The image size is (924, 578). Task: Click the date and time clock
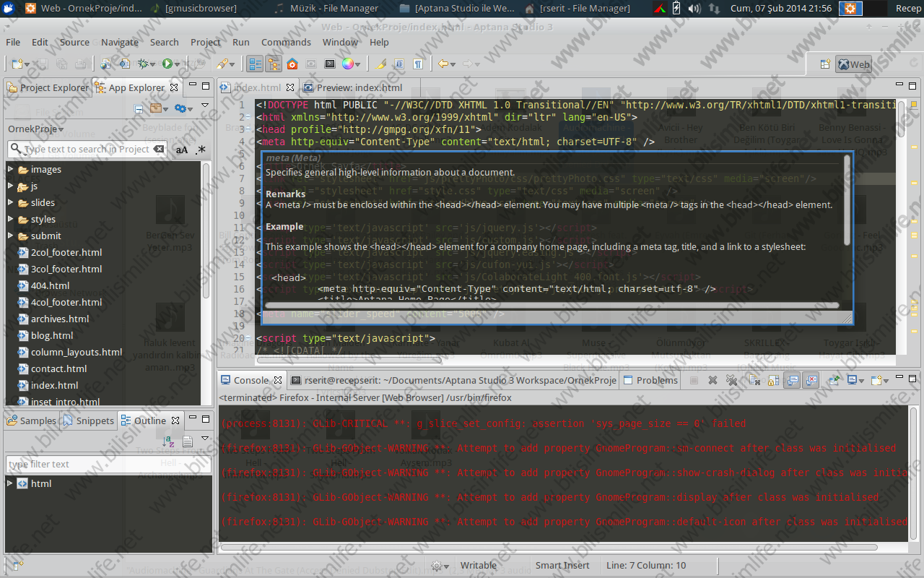click(780, 9)
